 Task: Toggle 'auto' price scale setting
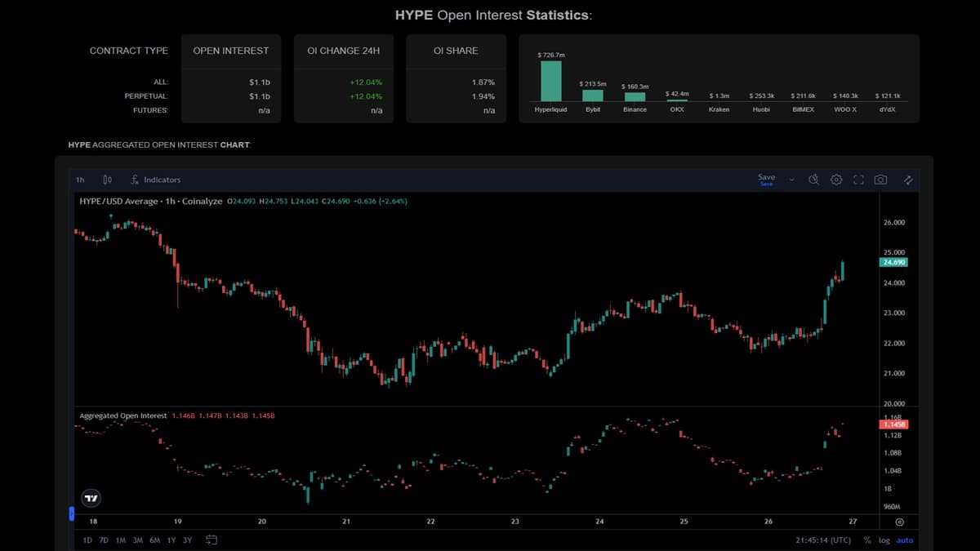tap(905, 540)
